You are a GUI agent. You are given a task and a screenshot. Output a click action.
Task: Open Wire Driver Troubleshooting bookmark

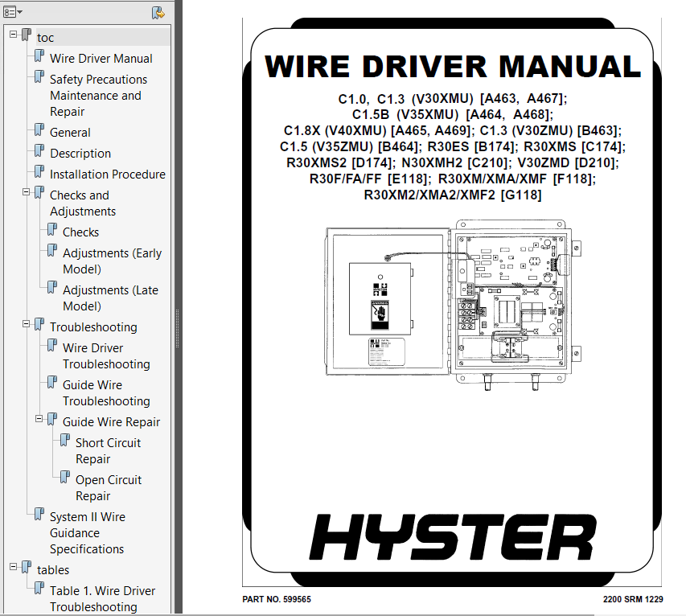click(x=106, y=356)
